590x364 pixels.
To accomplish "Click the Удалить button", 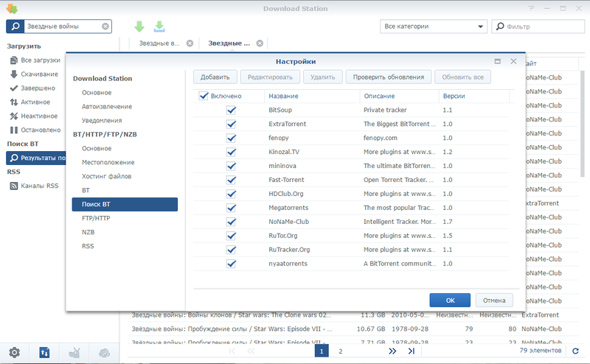I will pyautogui.click(x=323, y=77).
